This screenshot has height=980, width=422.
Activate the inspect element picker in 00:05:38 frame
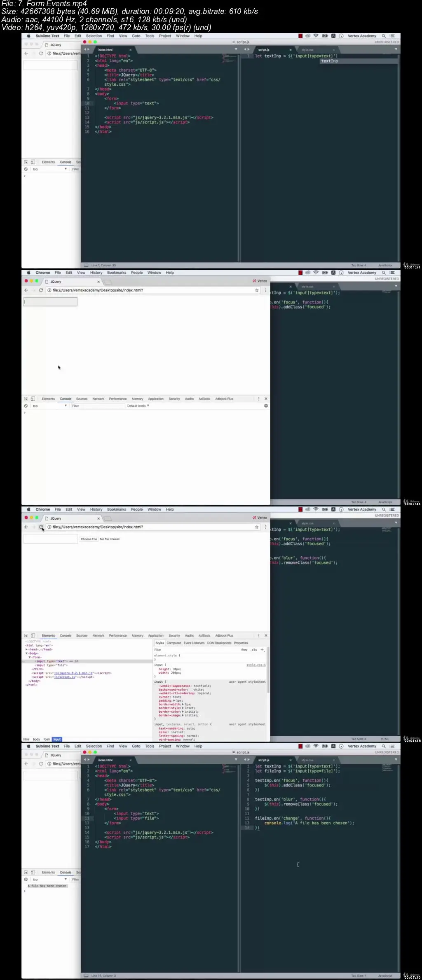pos(26,635)
